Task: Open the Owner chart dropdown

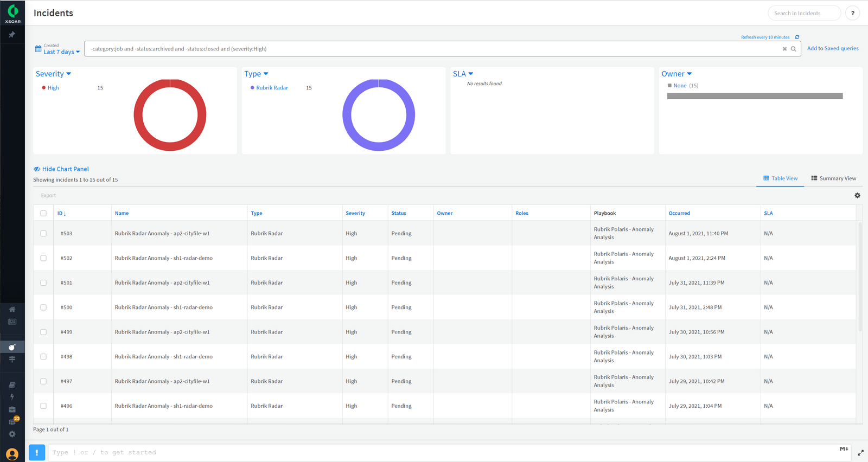Action: coord(676,74)
